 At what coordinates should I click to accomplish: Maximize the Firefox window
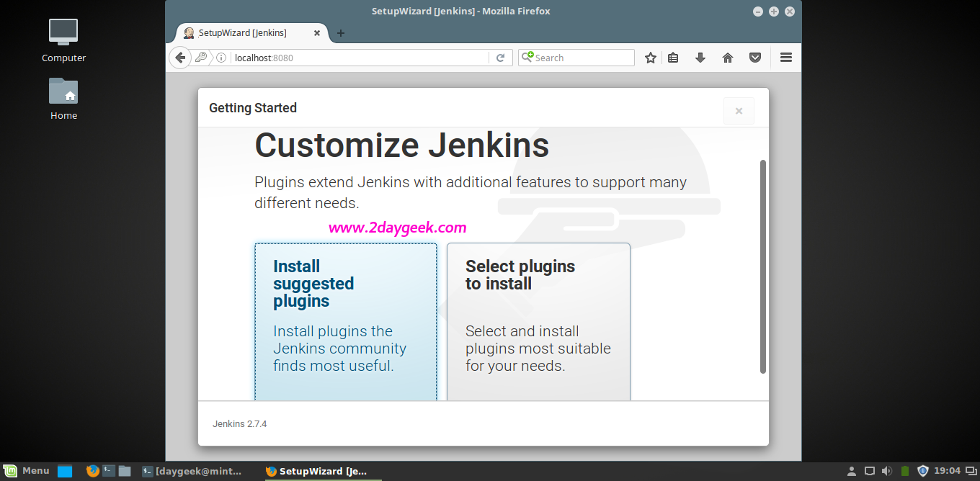pos(774,12)
